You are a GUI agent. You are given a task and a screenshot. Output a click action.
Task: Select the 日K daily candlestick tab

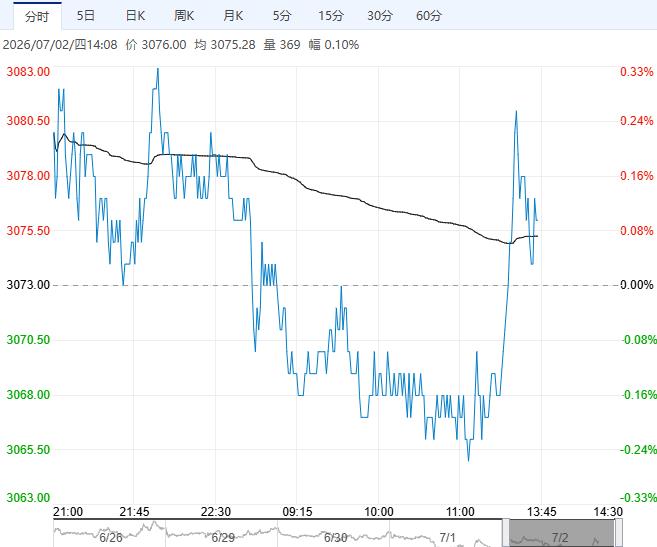click(x=135, y=16)
